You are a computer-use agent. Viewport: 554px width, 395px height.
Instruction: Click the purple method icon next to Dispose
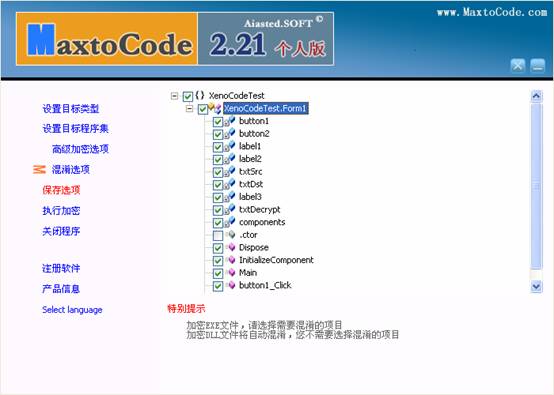pyautogui.click(x=231, y=247)
